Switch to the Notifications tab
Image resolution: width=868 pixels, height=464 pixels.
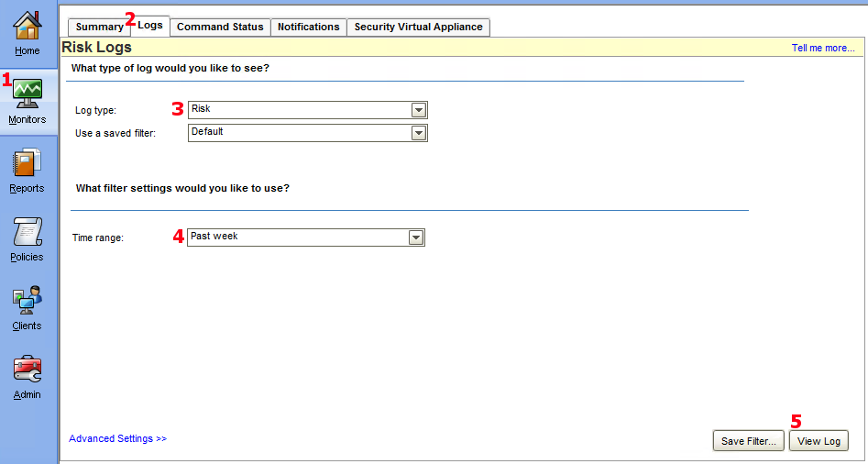[x=308, y=28]
